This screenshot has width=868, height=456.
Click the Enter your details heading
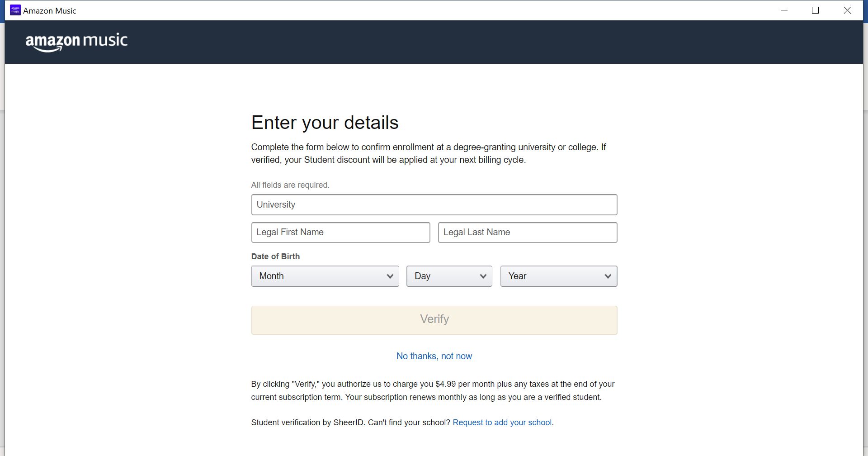(325, 123)
